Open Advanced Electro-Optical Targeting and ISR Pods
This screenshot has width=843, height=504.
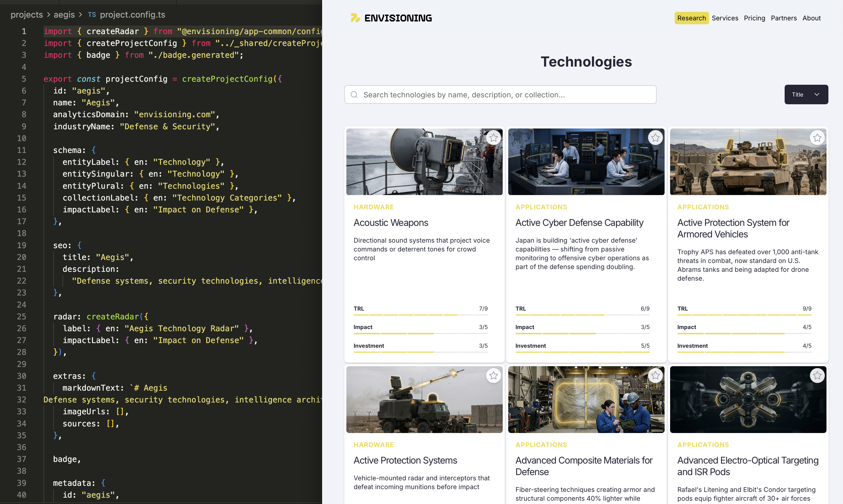[x=747, y=466]
